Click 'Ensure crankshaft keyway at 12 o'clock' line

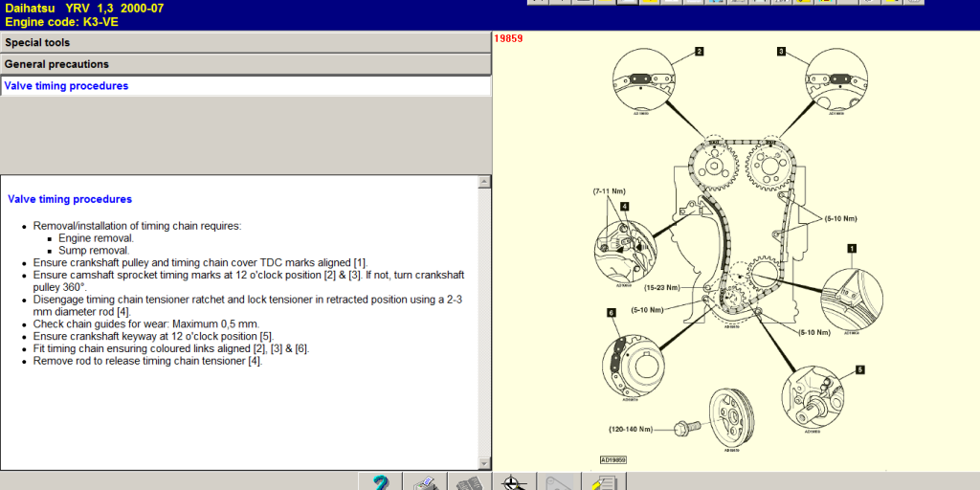coord(153,336)
